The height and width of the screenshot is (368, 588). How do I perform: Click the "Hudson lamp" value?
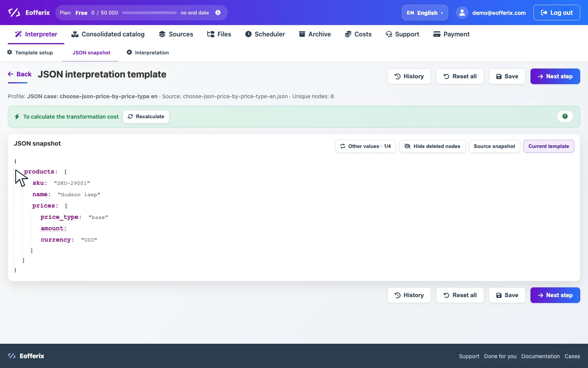[x=79, y=195]
